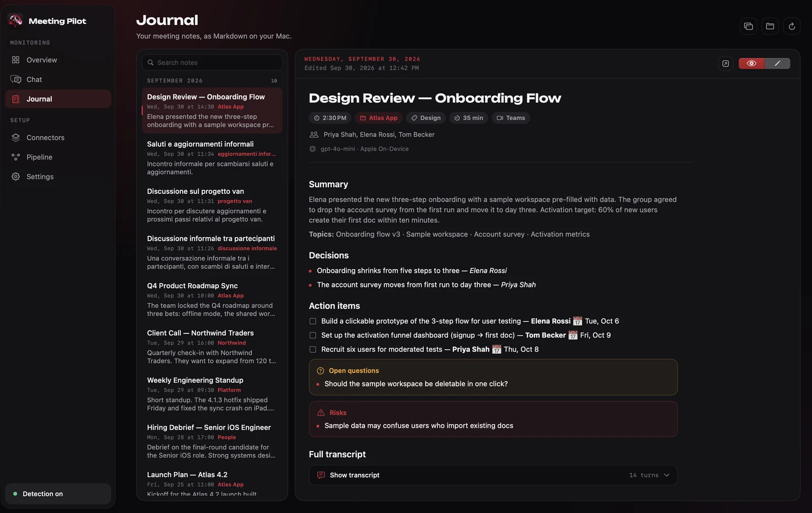The image size is (812, 513).
Task: Click the Pipeline nodes icon
Action: 16,157
